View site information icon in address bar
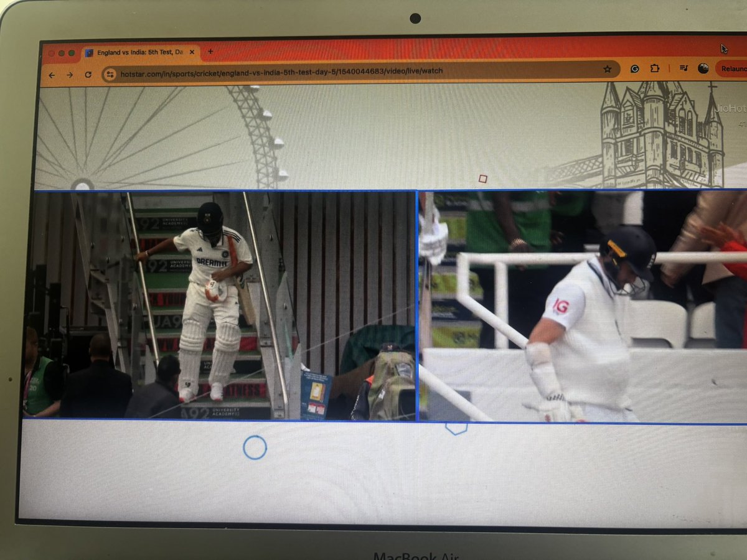 (x=110, y=75)
